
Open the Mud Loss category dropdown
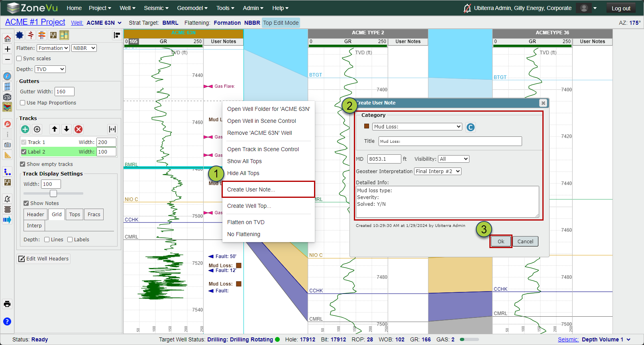(x=417, y=127)
